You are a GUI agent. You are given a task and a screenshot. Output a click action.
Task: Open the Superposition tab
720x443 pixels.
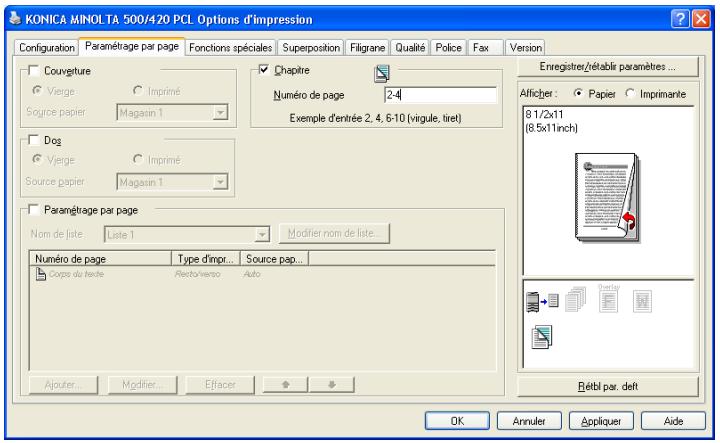311,48
